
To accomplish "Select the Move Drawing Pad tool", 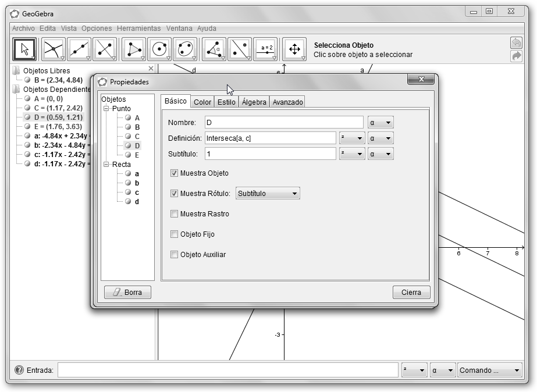I will click(294, 49).
